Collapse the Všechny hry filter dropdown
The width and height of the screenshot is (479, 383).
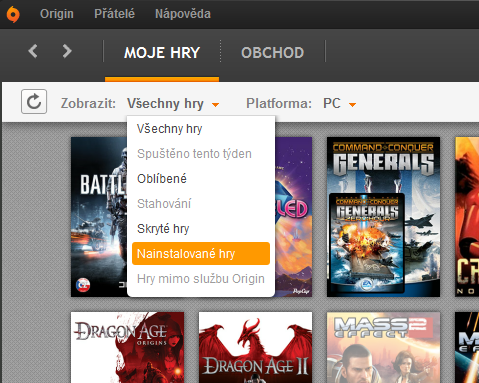[173, 104]
